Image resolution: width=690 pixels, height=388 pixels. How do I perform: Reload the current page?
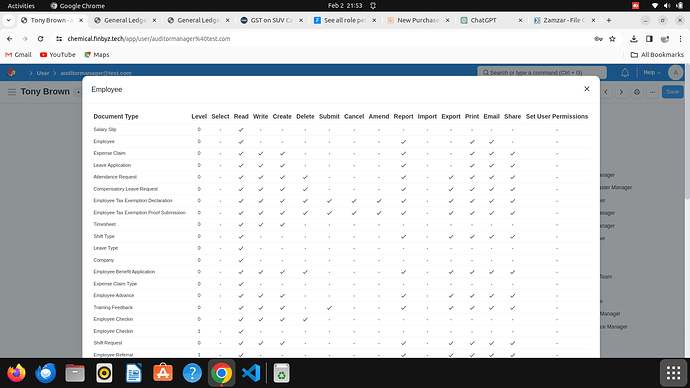40,39
